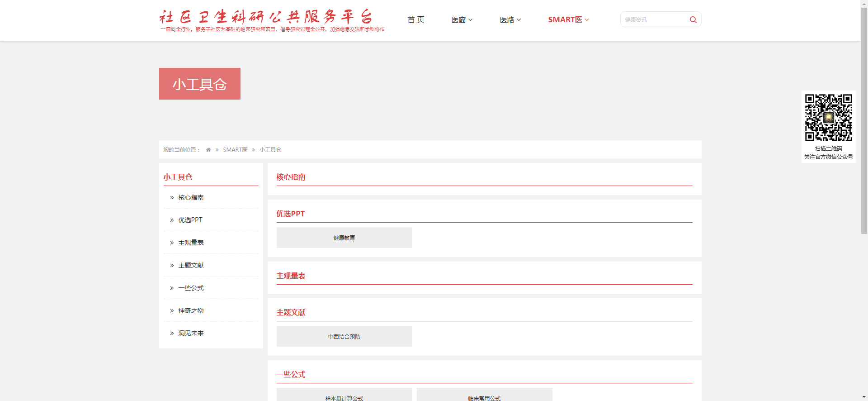Image resolution: width=868 pixels, height=401 pixels.
Task: Click arrow icon beside 核心指南 in sidebar
Action: (x=172, y=198)
